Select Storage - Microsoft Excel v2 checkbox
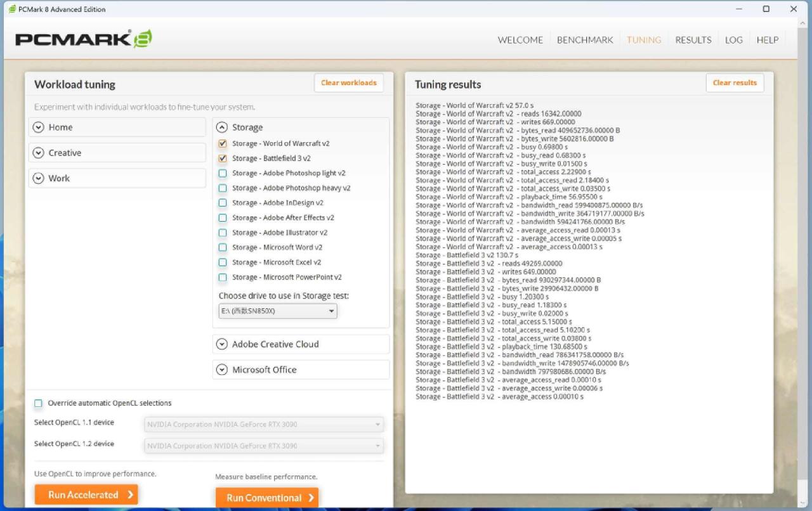This screenshot has width=812, height=511. pos(223,262)
